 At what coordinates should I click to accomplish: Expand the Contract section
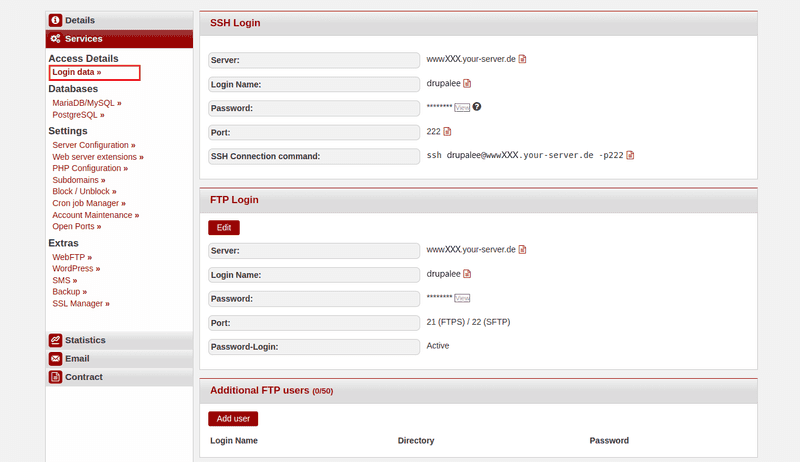coord(119,377)
